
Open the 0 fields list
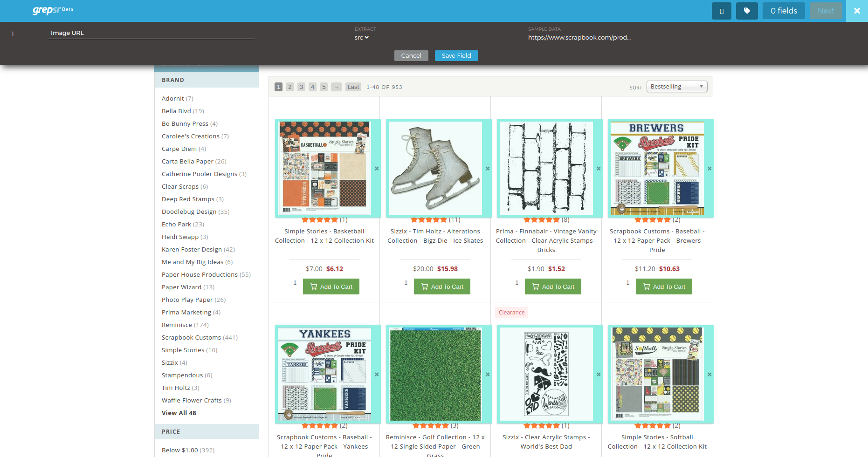pos(784,11)
